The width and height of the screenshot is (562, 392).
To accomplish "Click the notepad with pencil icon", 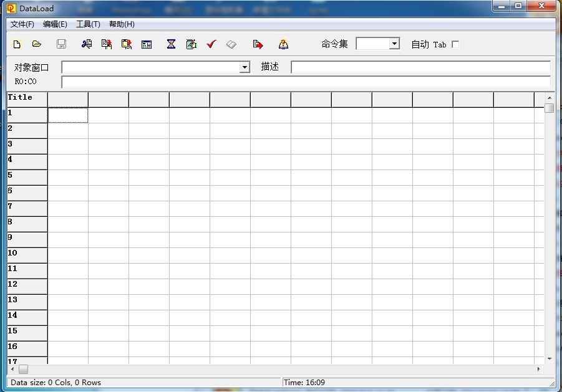I will click(191, 44).
